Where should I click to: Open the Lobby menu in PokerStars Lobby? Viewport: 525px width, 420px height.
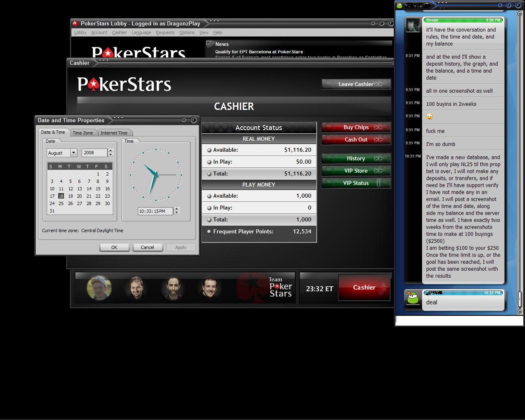tap(80, 32)
